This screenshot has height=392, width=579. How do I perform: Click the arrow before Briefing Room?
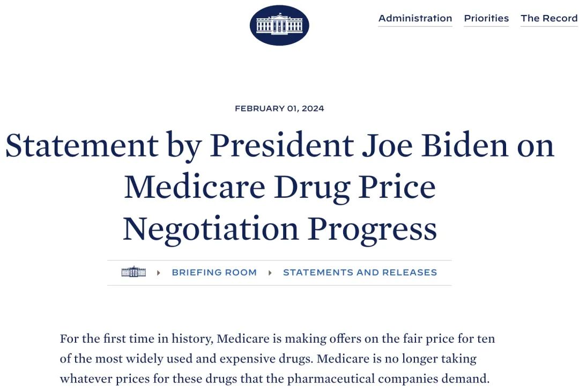click(x=159, y=273)
